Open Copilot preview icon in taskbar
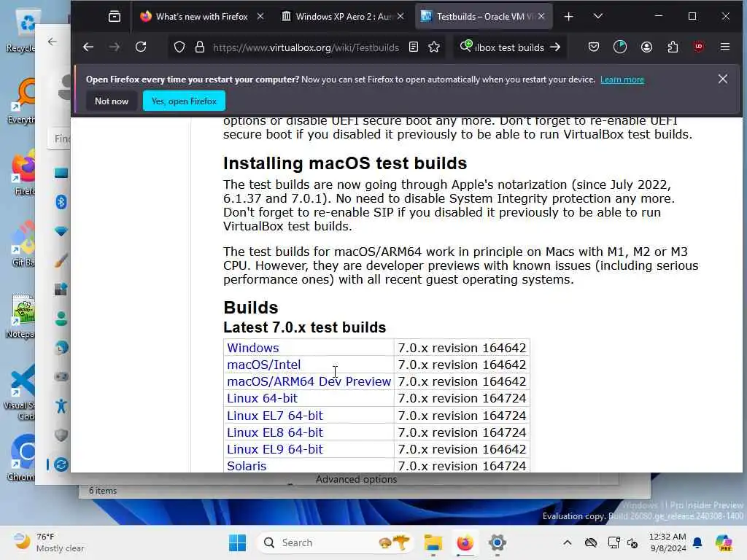Image resolution: width=747 pixels, height=560 pixels. 724,542
